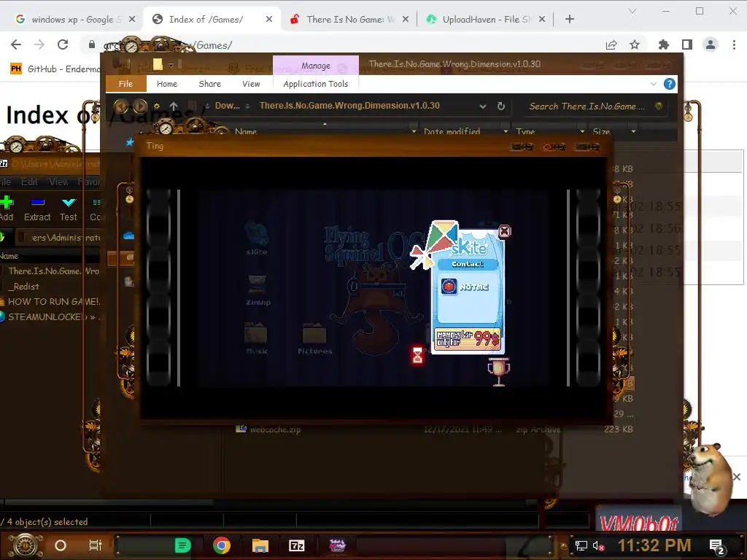Open the GitHub - Enderma bookmark
Viewport: 747px width, 560px height.
(55, 69)
